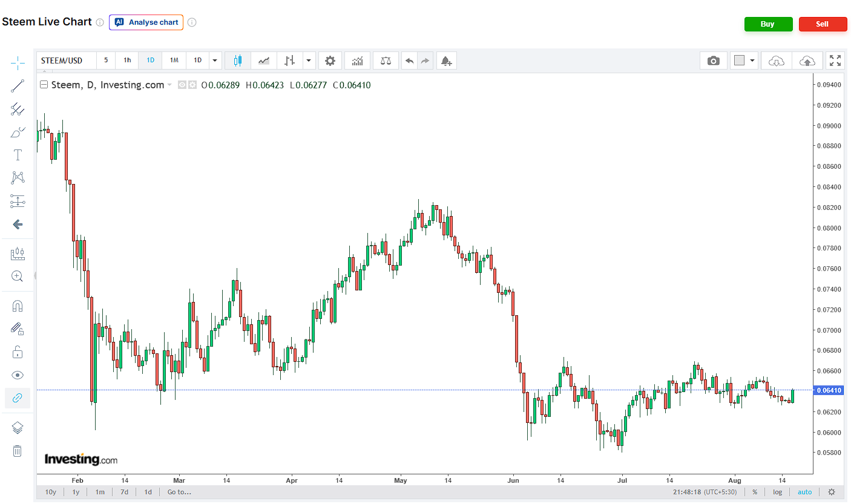851x504 pixels.
Task: Toggle magnet mode for drawings
Action: click(x=18, y=306)
